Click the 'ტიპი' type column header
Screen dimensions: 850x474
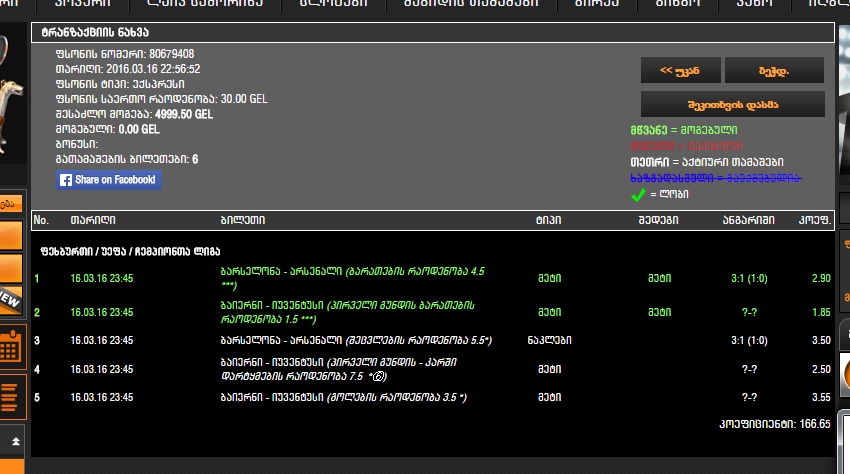(549, 220)
